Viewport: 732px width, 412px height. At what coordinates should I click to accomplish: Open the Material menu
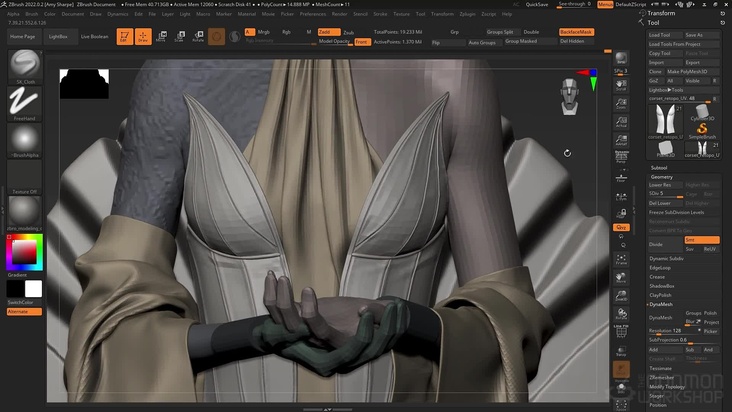tap(246, 14)
